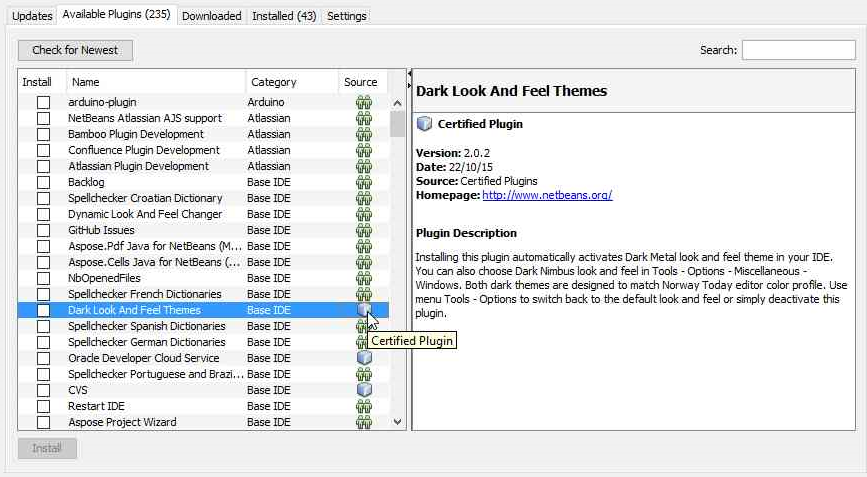Click the plugin list scrollbar thumb

coord(397,124)
